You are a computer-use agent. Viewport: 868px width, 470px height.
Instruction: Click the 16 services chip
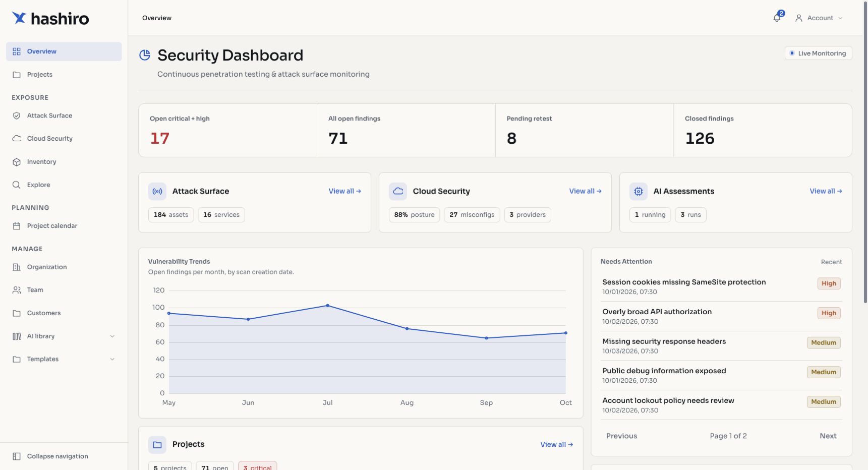click(221, 215)
